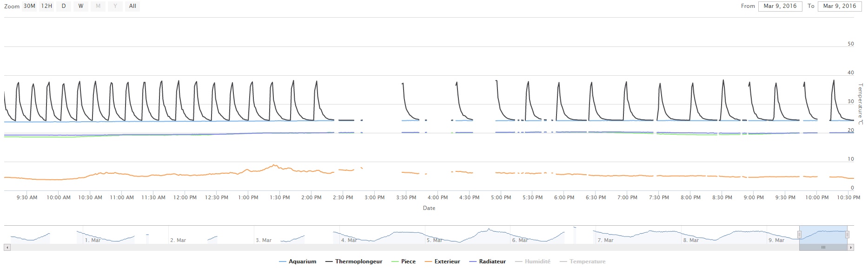Viewport: 868px width, 268px height.
Task: Click the navigator at 8. Mar
Action: point(691,240)
